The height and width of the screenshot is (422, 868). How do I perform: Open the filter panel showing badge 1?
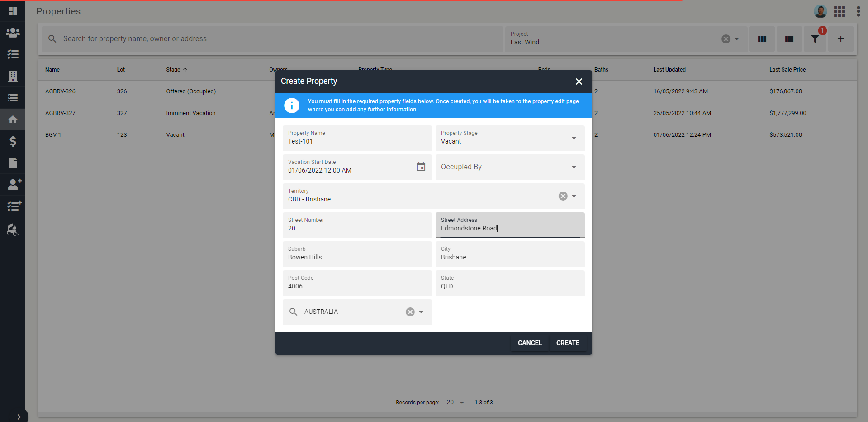(x=815, y=39)
